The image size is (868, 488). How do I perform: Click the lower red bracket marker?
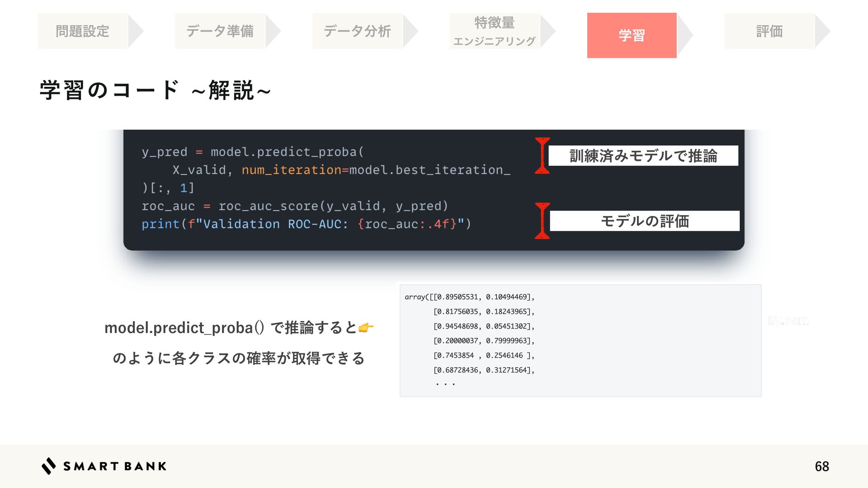click(542, 221)
